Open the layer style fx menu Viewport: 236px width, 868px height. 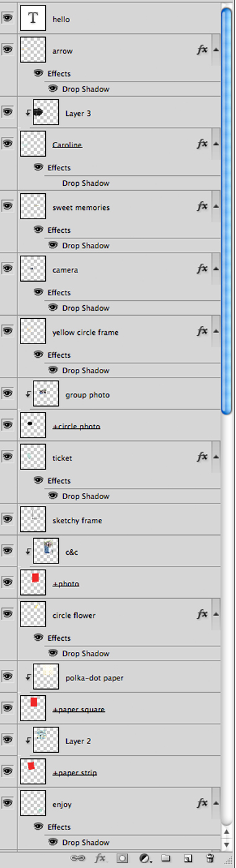point(100,859)
